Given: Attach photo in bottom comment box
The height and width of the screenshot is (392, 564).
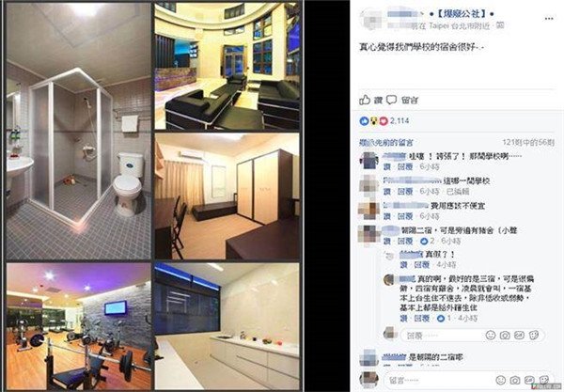Looking at the screenshot, I should pyautogui.click(x=515, y=380).
